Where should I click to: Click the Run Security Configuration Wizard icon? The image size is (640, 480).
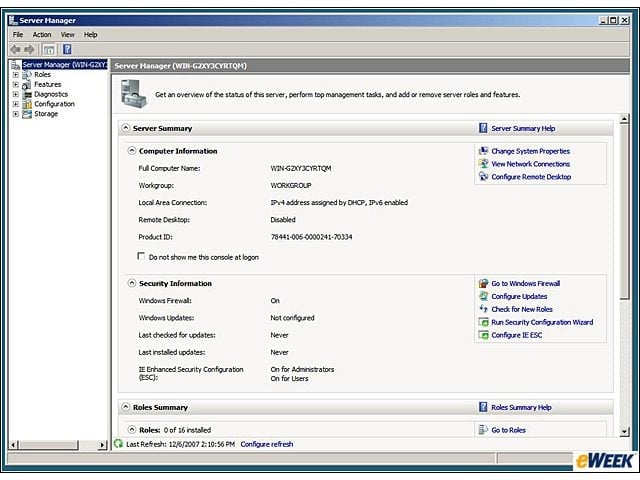[483, 322]
